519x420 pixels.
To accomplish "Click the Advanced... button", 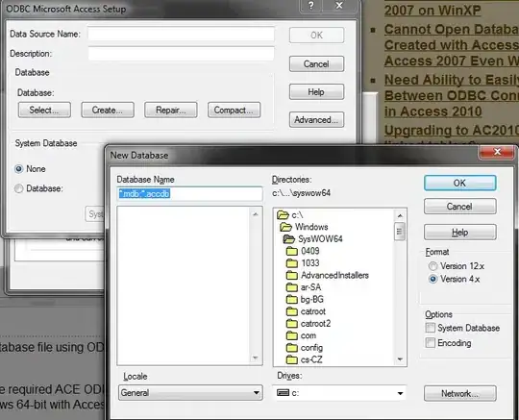I will click(x=316, y=120).
